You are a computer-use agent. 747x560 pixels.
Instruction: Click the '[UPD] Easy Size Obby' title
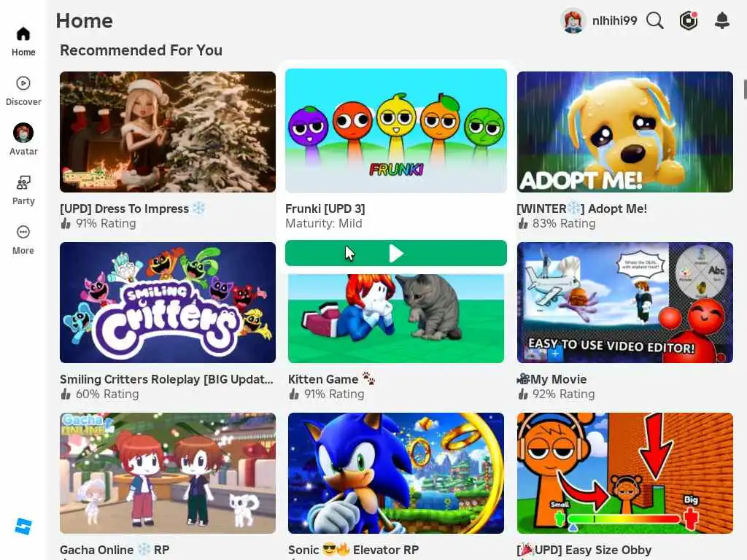(x=584, y=550)
